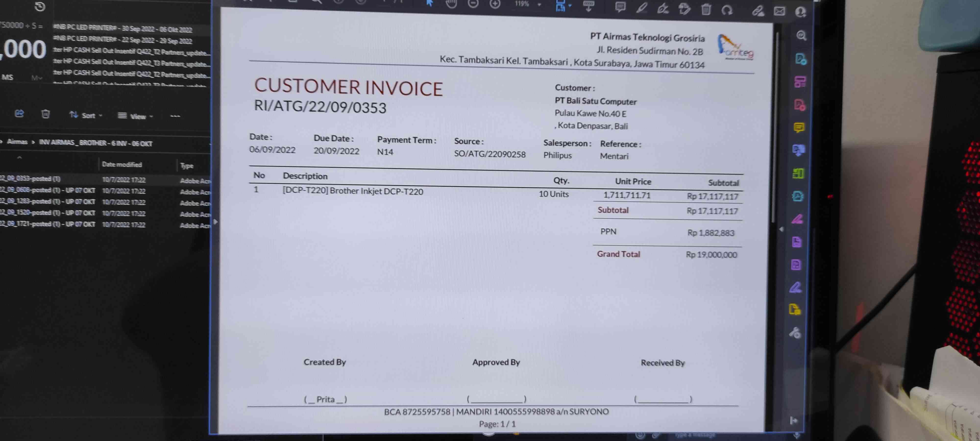Open the More Tools wrench icon

[795, 333]
